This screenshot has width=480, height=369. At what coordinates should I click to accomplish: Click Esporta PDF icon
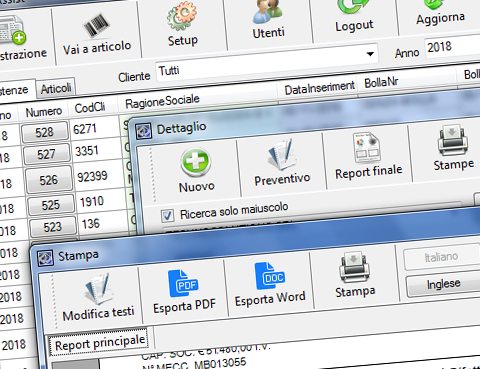click(x=184, y=283)
